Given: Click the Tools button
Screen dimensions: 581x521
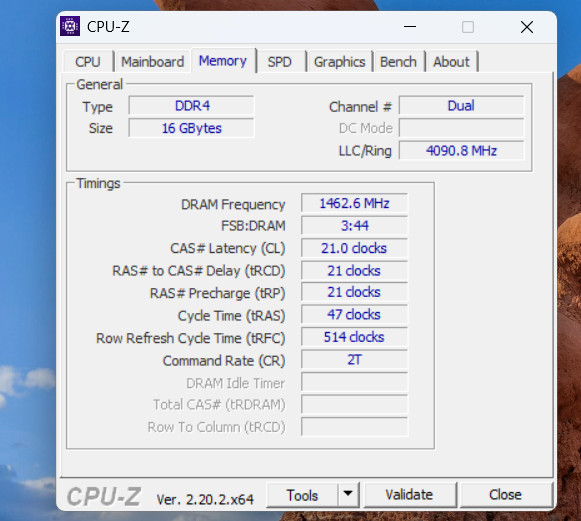Looking at the screenshot, I should [x=302, y=495].
